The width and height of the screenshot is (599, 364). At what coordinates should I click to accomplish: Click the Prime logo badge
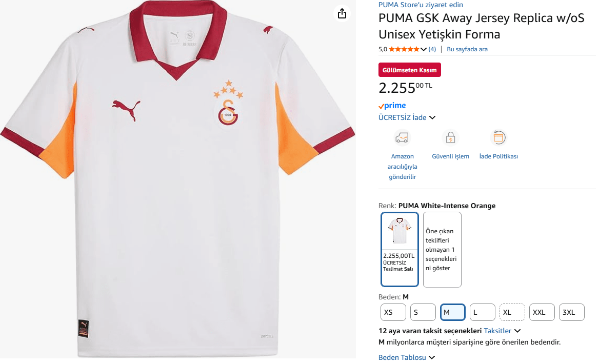click(392, 106)
